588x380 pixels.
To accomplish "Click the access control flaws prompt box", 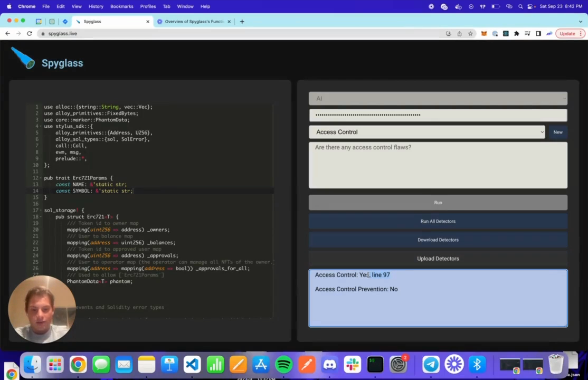I will pyautogui.click(x=438, y=165).
